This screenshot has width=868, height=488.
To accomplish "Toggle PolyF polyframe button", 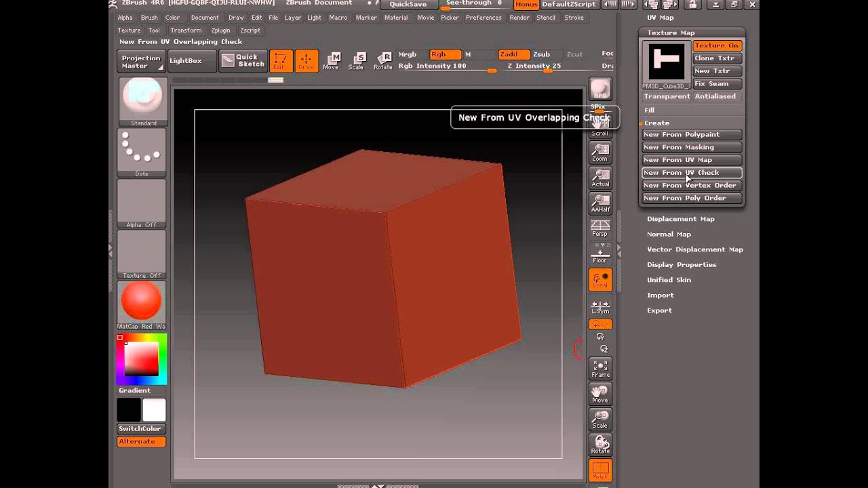I will coord(600,470).
